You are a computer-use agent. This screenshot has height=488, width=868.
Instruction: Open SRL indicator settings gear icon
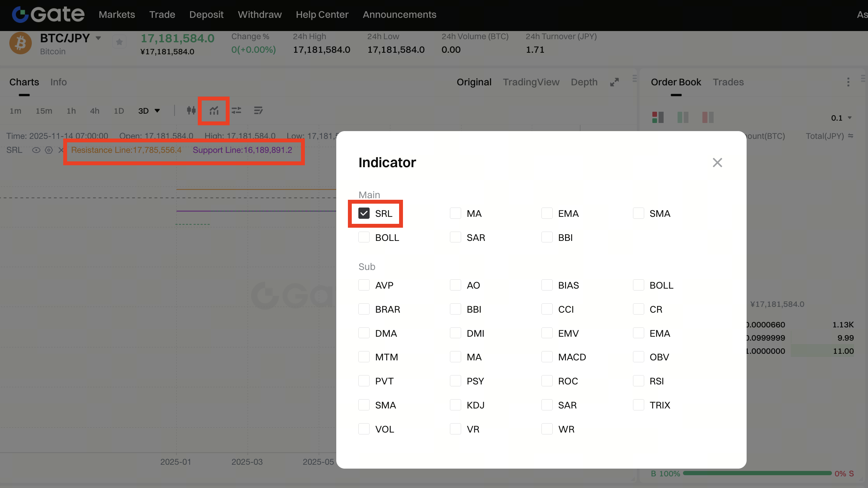(x=49, y=150)
